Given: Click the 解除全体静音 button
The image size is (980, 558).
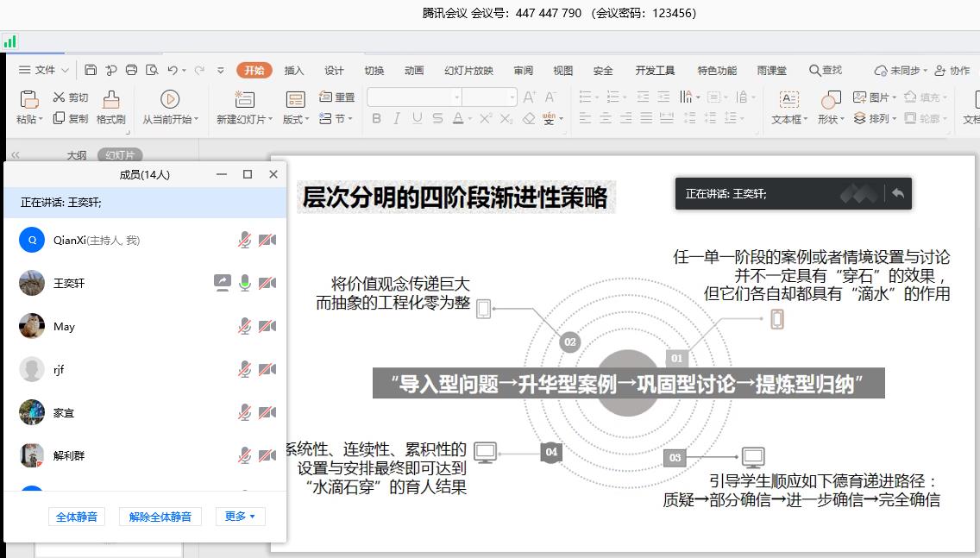Looking at the screenshot, I should point(160,517).
